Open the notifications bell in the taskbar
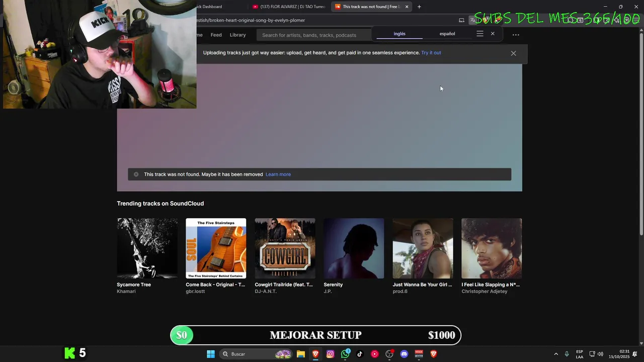This screenshot has width=644, height=362. (x=635, y=354)
